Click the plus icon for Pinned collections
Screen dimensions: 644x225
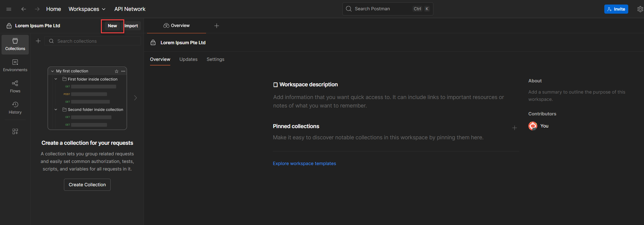point(515,128)
